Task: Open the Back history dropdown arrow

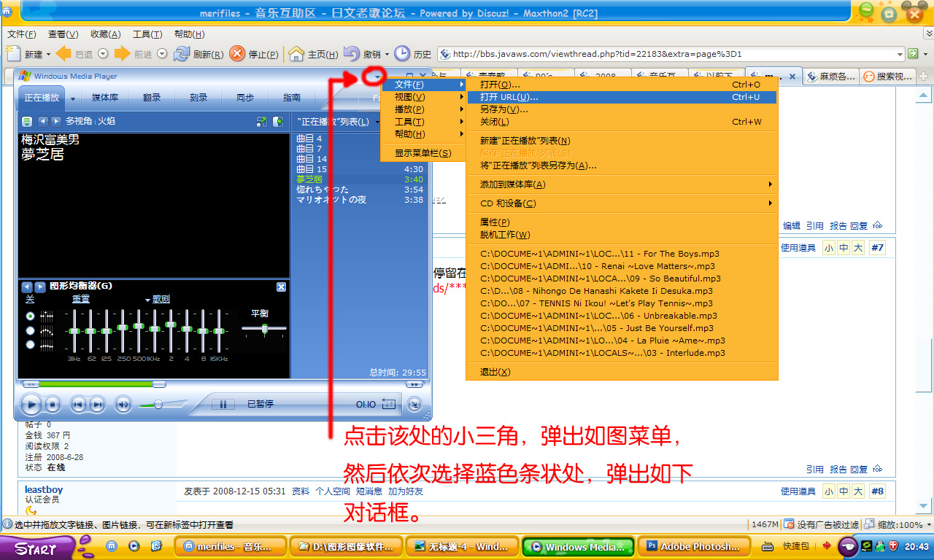Action: click(x=103, y=54)
